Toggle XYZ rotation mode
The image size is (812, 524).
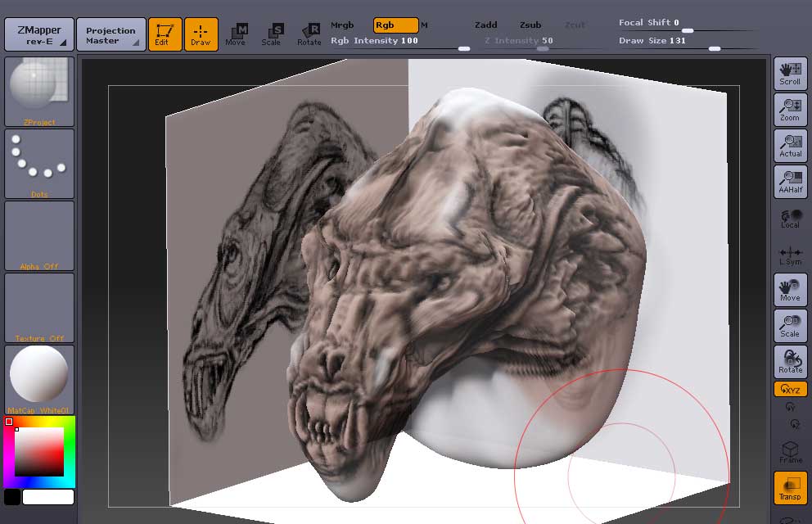click(790, 390)
